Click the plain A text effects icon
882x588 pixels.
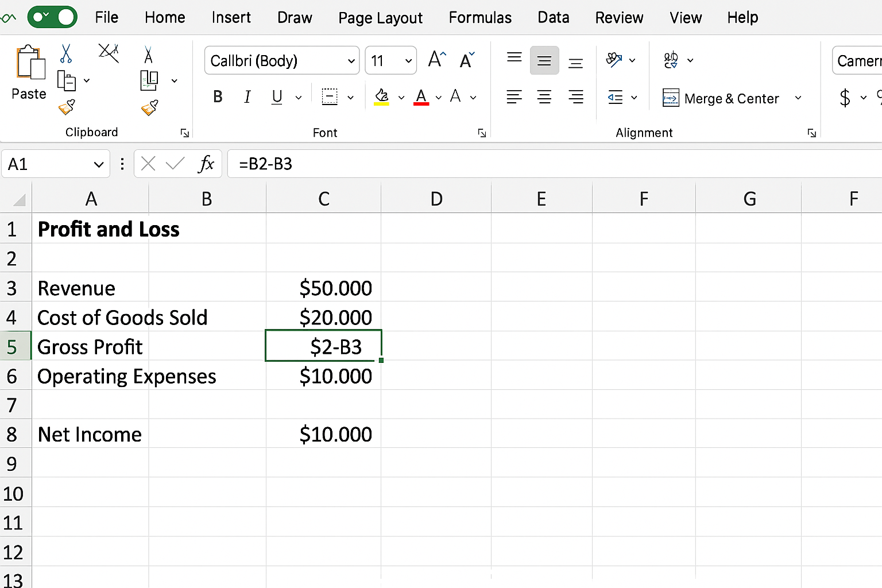[x=455, y=96]
